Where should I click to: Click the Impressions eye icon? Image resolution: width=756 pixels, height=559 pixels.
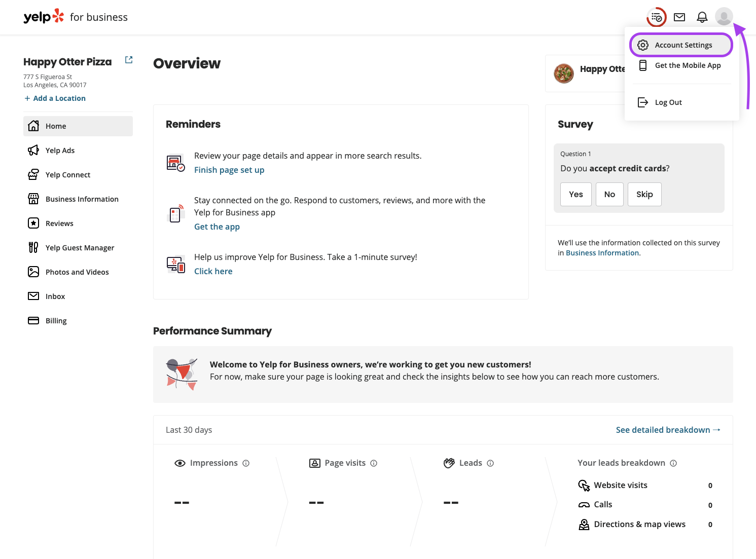point(180,463)
